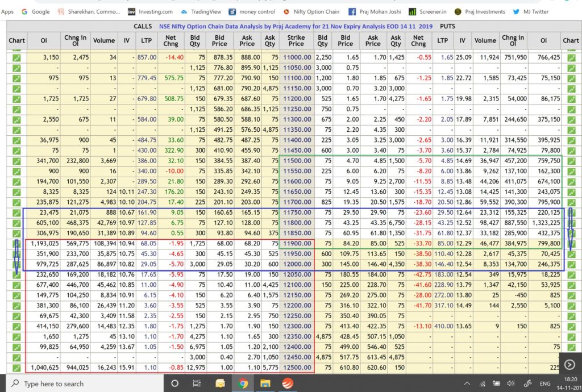
Task: Open the Investing.com bookmark
Action: click(149, 11)
